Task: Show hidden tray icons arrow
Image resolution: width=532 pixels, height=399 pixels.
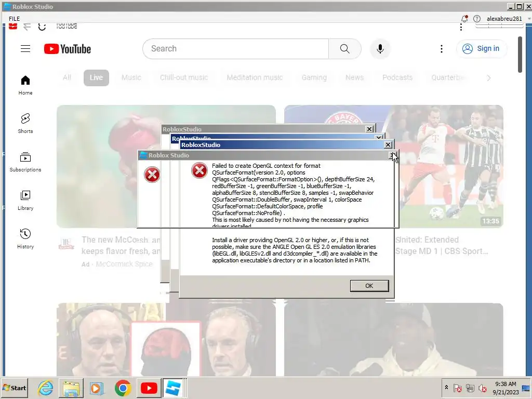Action: coord(446,388)
